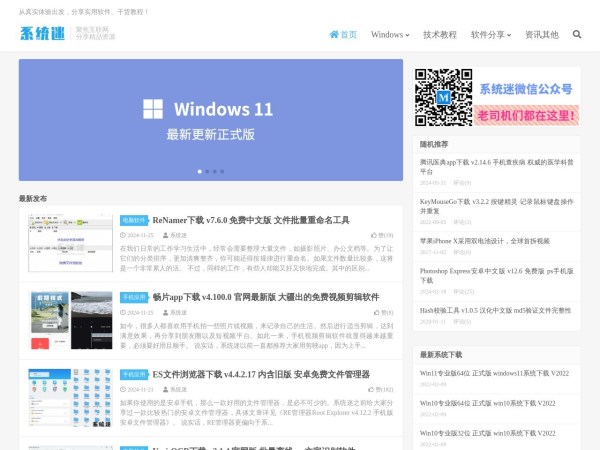Screen dimensions: 600x450
Task: Click the Windows 11 banner slide
Action: point(210,118)
